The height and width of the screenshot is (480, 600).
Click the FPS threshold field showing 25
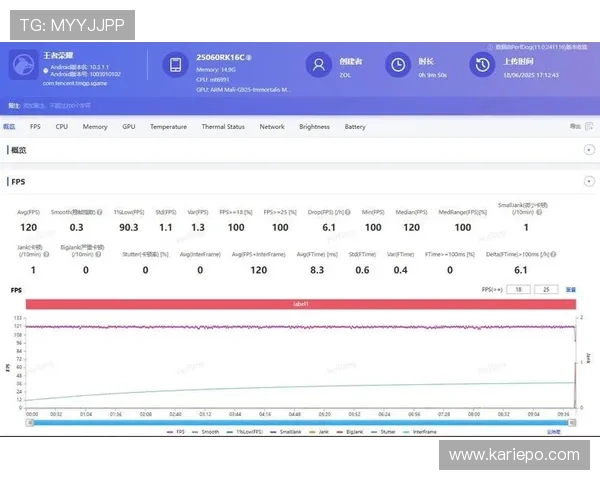tap(548, 289)
